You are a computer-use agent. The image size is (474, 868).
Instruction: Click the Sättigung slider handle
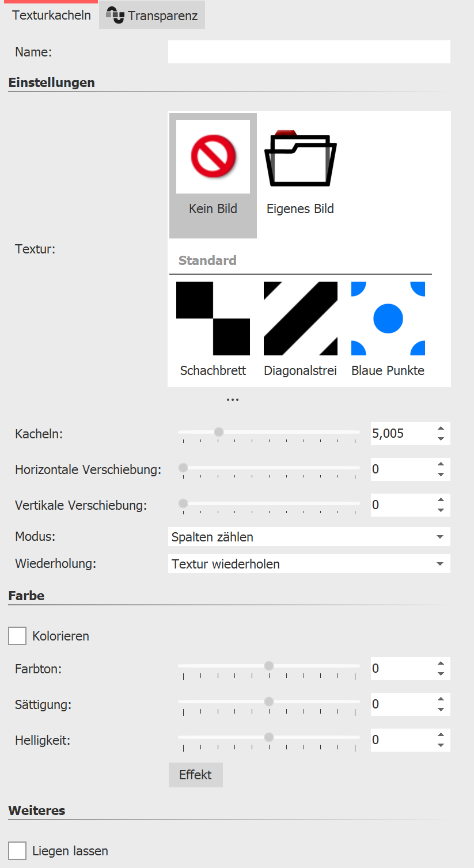pos(268,701)
